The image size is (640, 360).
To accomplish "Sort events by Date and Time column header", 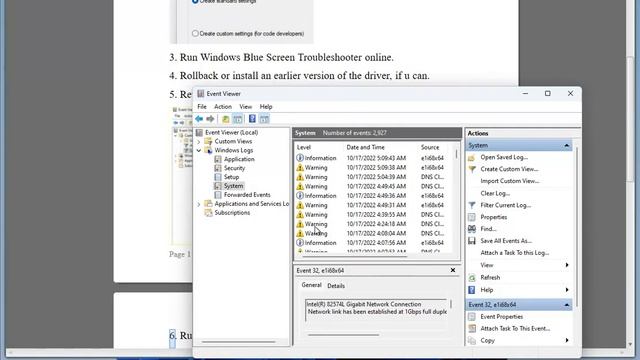I will pos(365,147).
